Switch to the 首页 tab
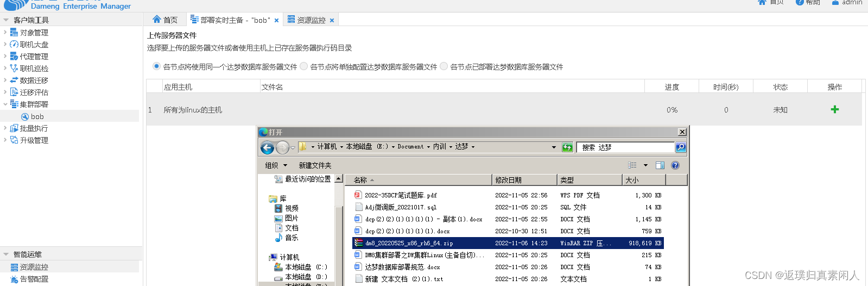Screen dimensions: 868x286 tap(165, 20)
